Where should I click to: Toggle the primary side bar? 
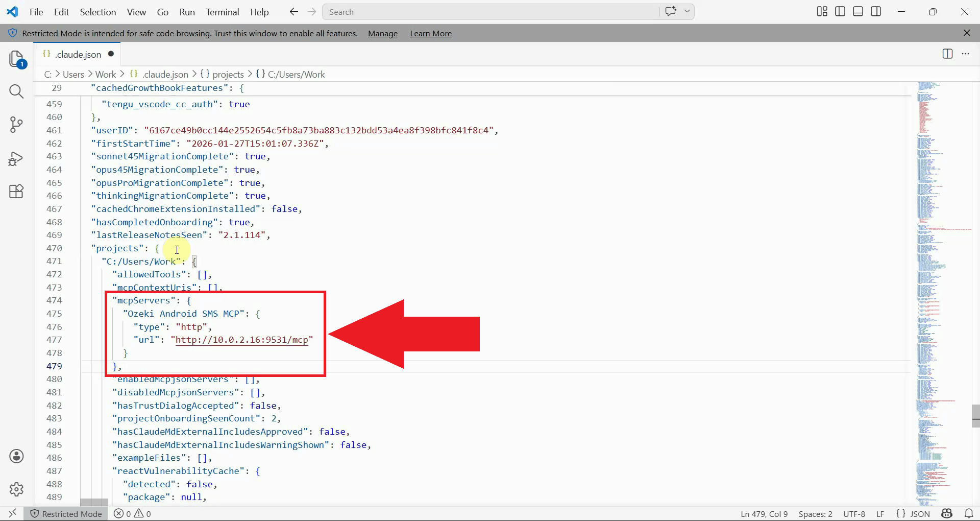[840, 11]
